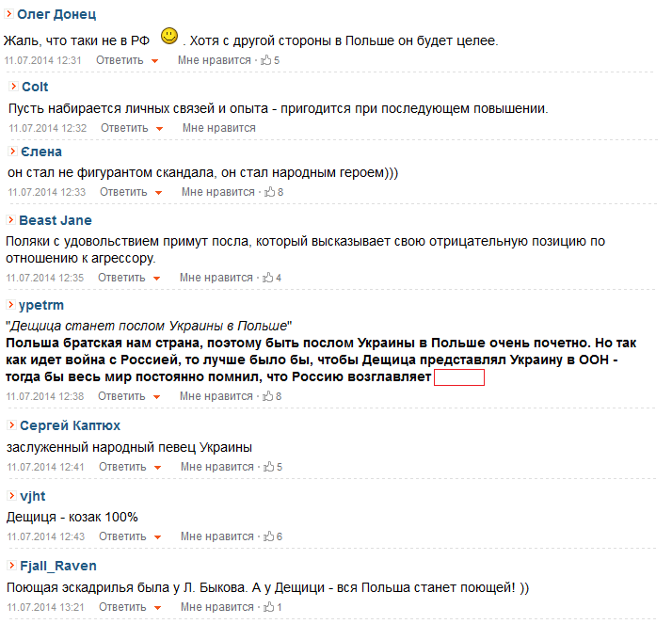
Task: Open Fjall_Raven user profile link
Action: (58, 566)
